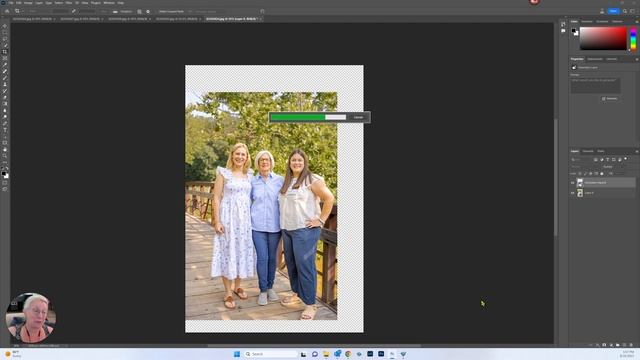Reset crop settings with the undo icon
Image resolution: width=640 pixels, height=360 pixels.
click(x=262, y=11)
